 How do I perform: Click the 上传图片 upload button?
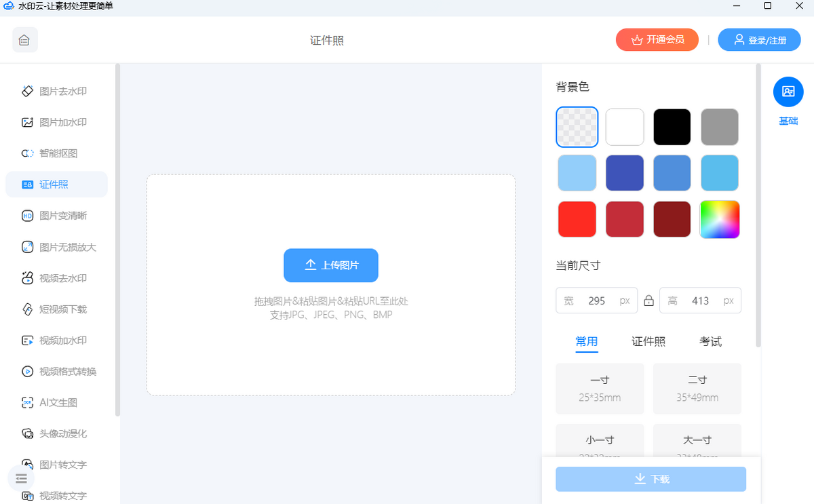point(331,265)
